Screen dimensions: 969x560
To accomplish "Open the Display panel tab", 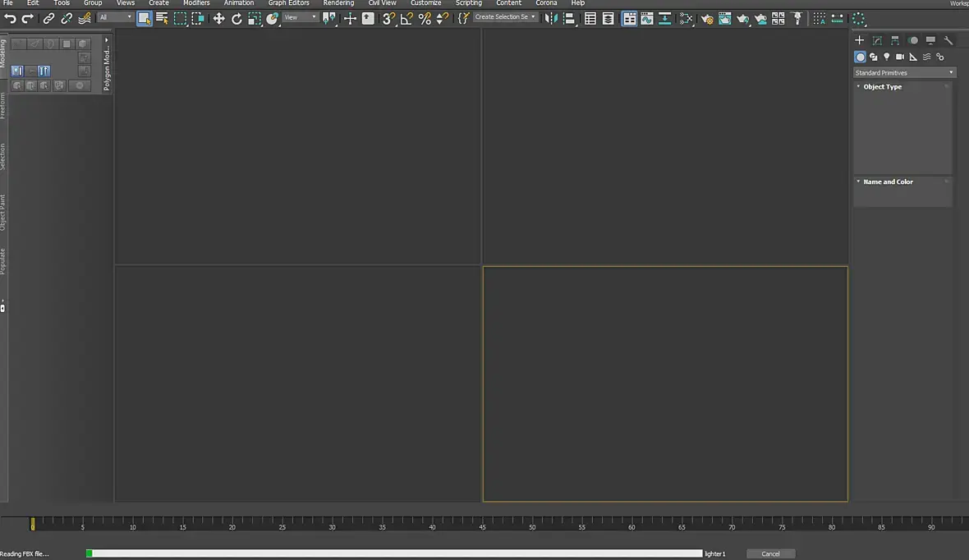I will (930, 40).
